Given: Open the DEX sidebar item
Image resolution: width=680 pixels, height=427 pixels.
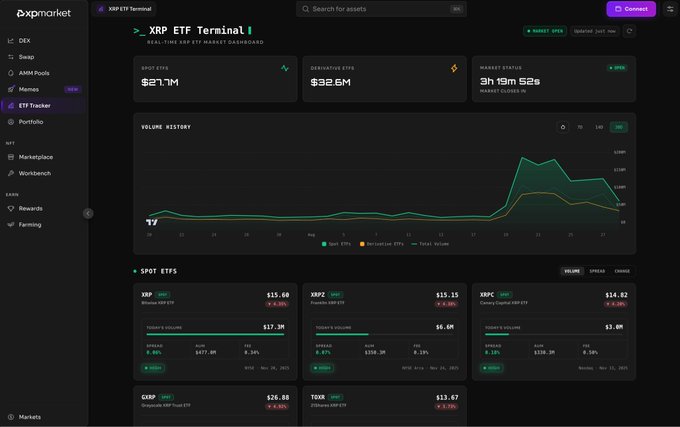Looking at the screenshot, I should [x=43, y=41].
